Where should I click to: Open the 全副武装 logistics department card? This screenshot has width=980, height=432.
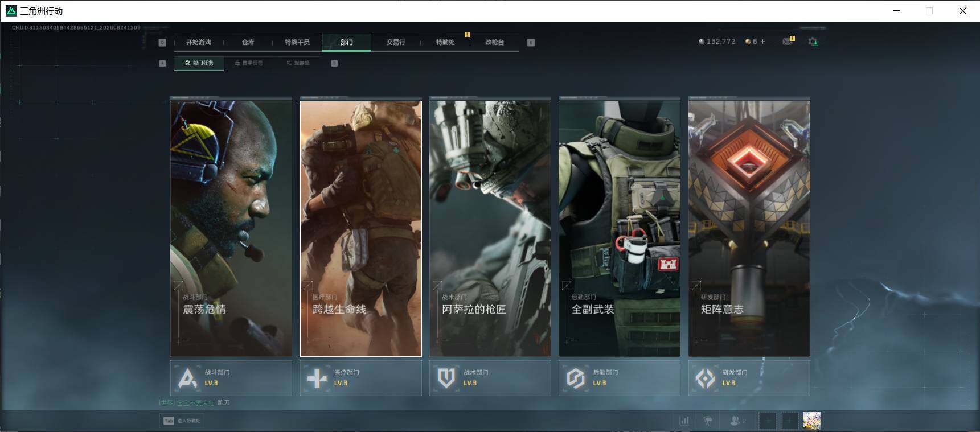[x=620, y=229]
